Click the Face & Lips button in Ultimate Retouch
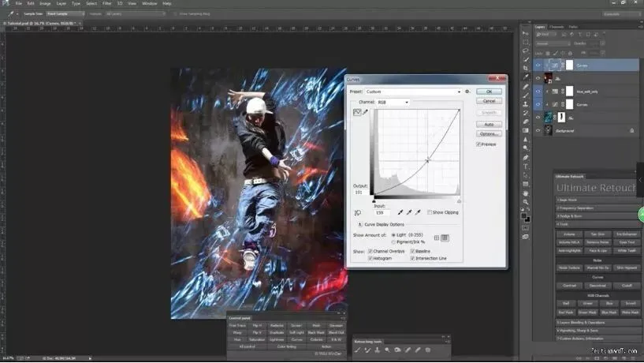This screenshot has height=363, width=644. 597,250
